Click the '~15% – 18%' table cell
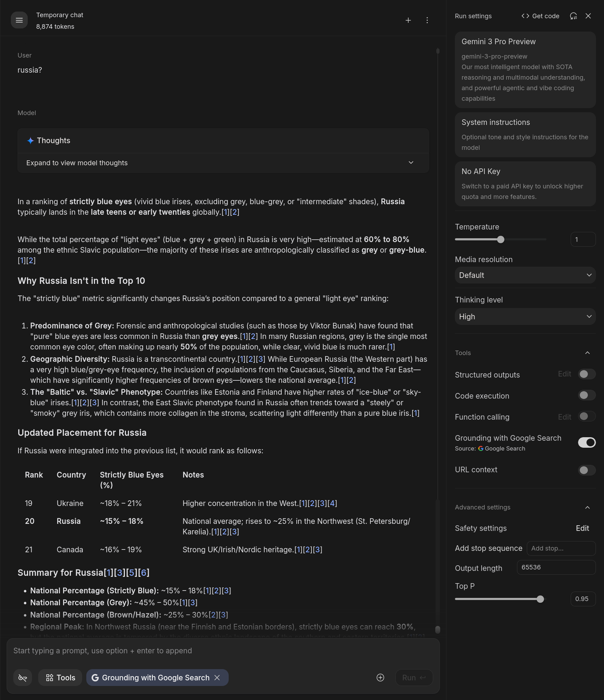 122,521
